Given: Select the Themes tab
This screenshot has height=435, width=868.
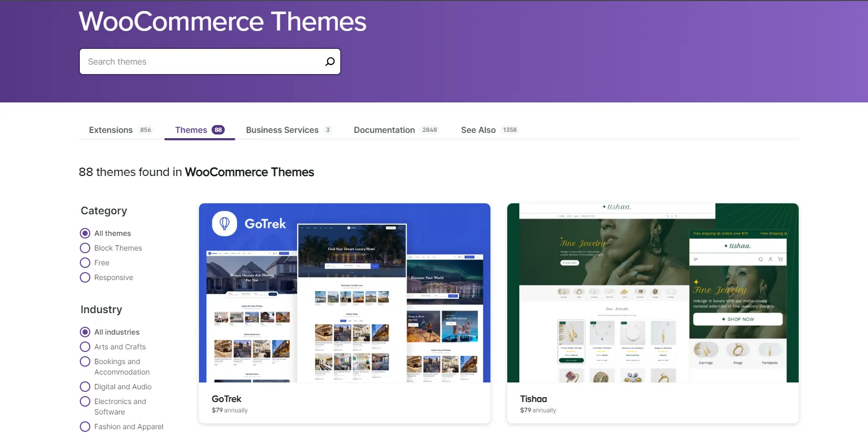Looking at the screenshot, I should coord(200,130).
